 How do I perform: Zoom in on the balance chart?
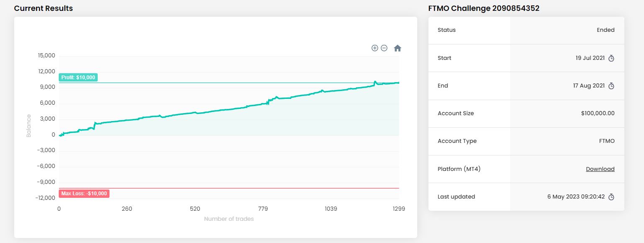pos(375,48)
